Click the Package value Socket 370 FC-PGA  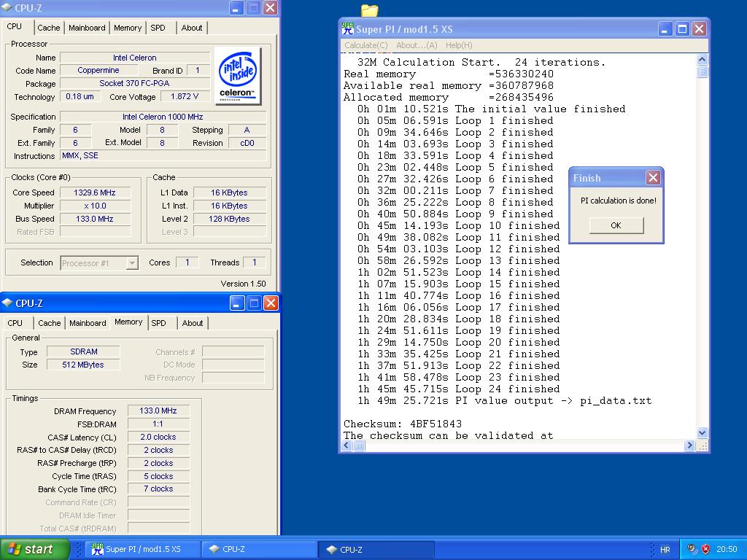pos(135,83)
